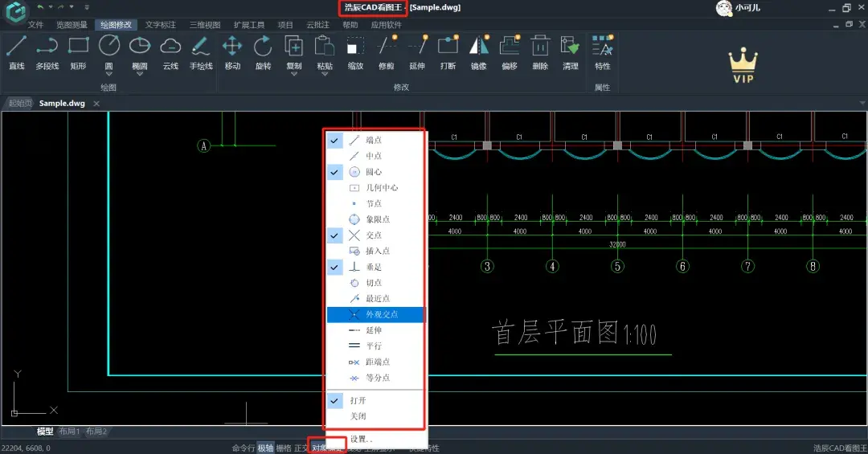Click the VIP crown icon
This screenshot has width=868, height=454.
(743, 65)
